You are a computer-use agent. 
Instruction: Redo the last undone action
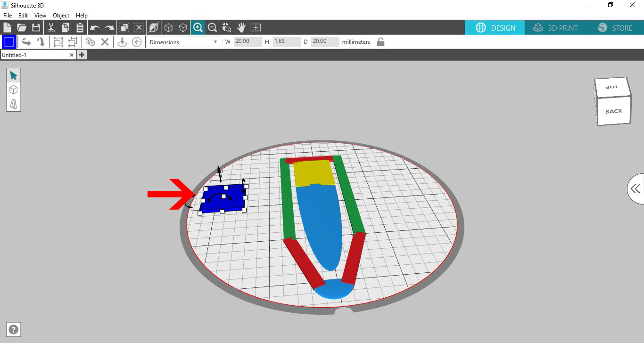pyautogui.click(x=109, y=27)
